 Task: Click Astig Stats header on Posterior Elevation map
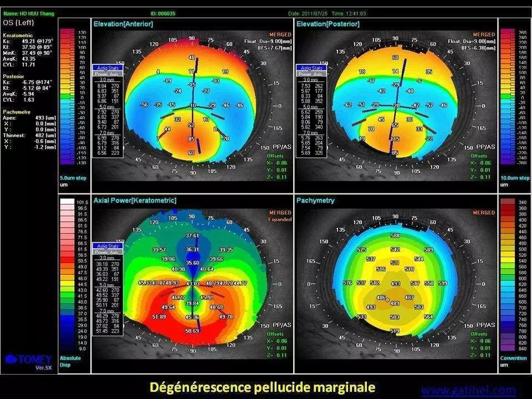point(310,67)
